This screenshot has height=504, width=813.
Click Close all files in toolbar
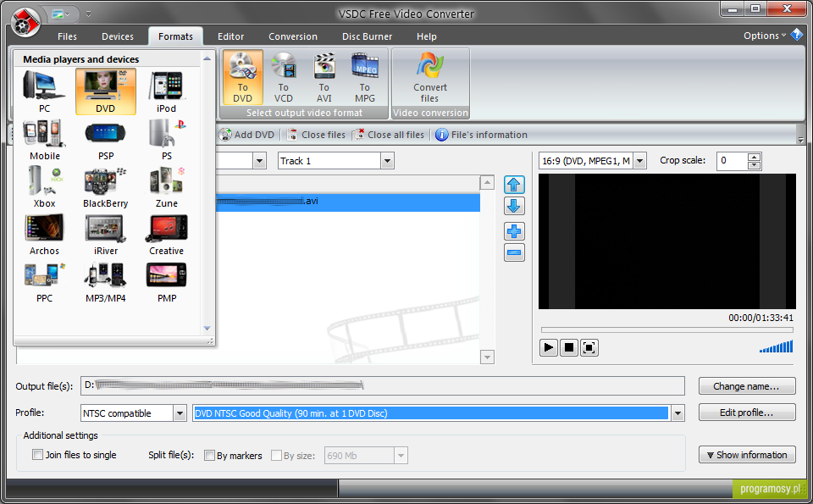[x=388, y=135]
